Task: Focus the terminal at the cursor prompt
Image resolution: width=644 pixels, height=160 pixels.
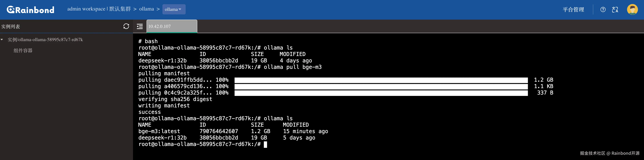Action: coord(265,144)
